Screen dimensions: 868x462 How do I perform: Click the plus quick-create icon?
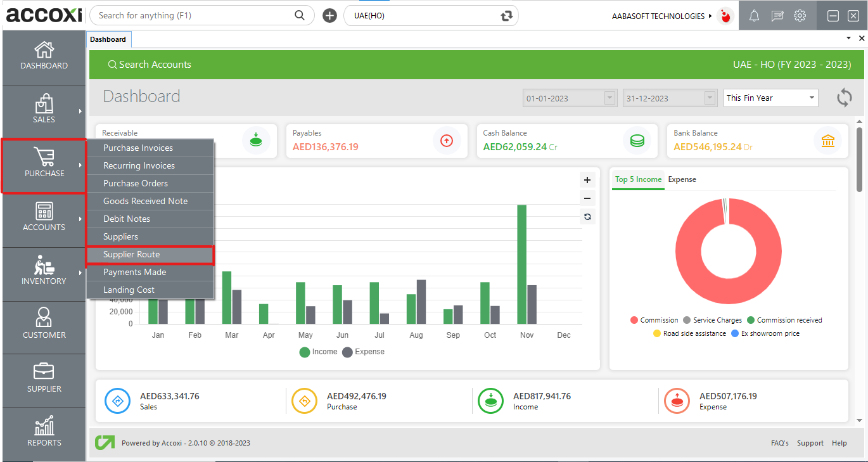(329, 16)
